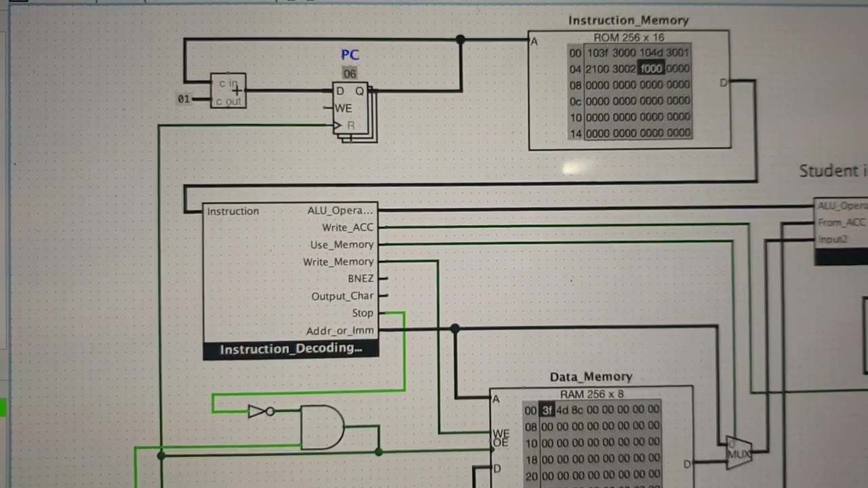Click the adder component beside the PC
Screen dimensions: 868x488
228,91
